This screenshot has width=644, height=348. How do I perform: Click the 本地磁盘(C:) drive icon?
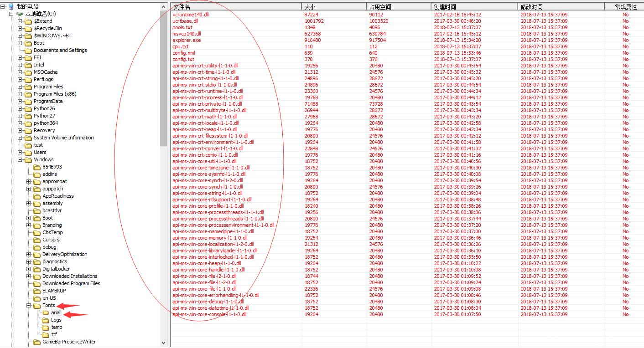(20, 14)
